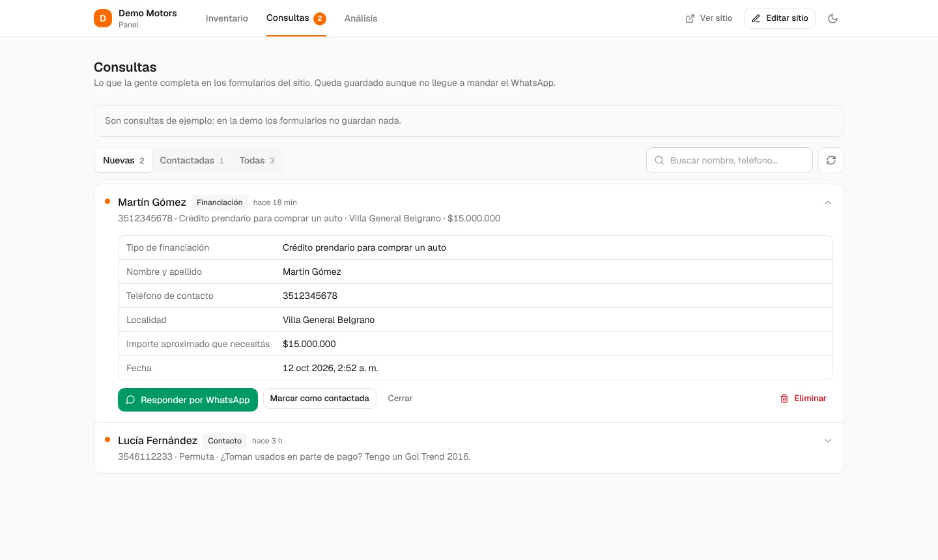The height and width of the screenshot is (560, 938).
Task: Focus the Buscar nombre, teléfono search field
Action: click(730, 160)
